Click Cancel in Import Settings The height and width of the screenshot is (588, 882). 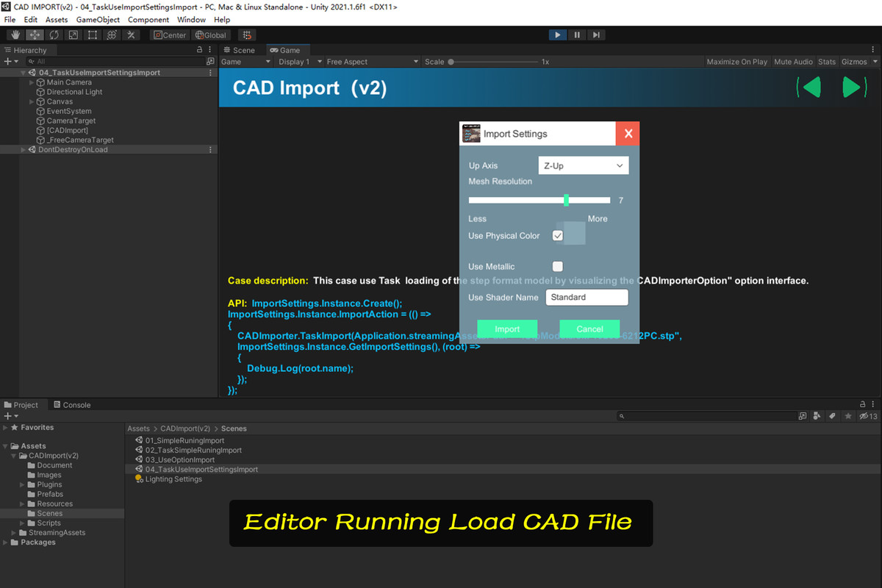tap(589, 329)
